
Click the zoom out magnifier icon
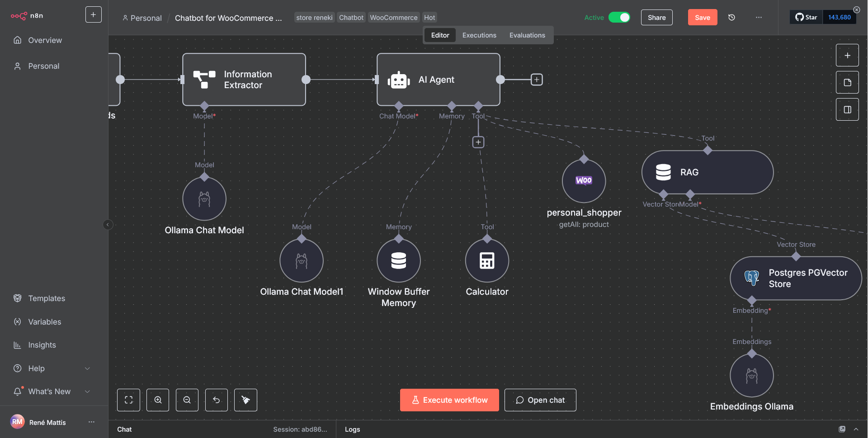[x=187, y=400]
